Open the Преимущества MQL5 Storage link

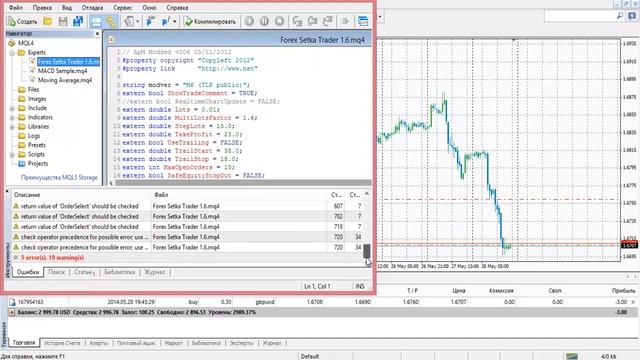click(x=59, y=178)
